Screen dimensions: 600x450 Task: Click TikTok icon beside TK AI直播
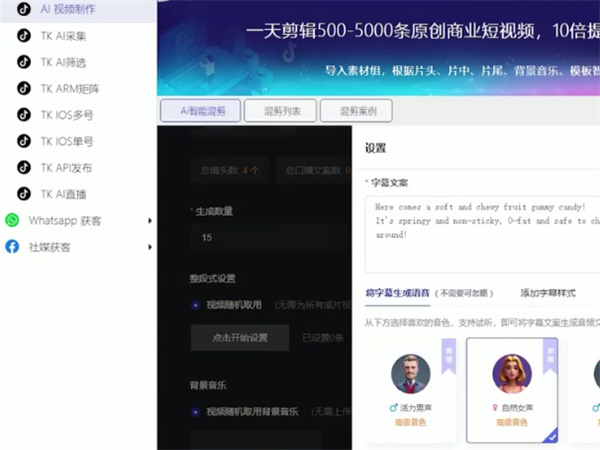(24, 194)
